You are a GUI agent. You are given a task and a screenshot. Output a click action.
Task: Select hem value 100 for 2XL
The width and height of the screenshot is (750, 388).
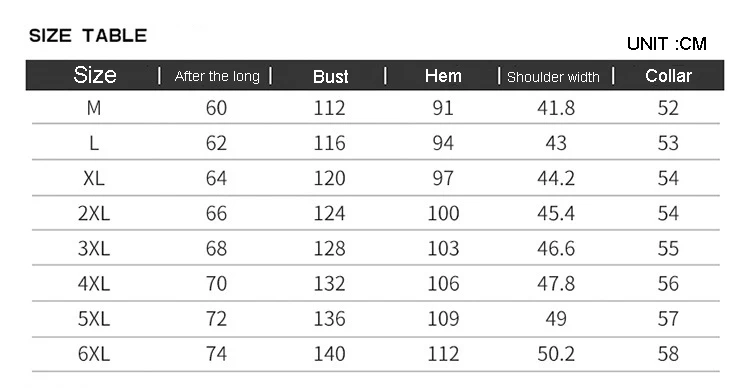pos(443,213)
